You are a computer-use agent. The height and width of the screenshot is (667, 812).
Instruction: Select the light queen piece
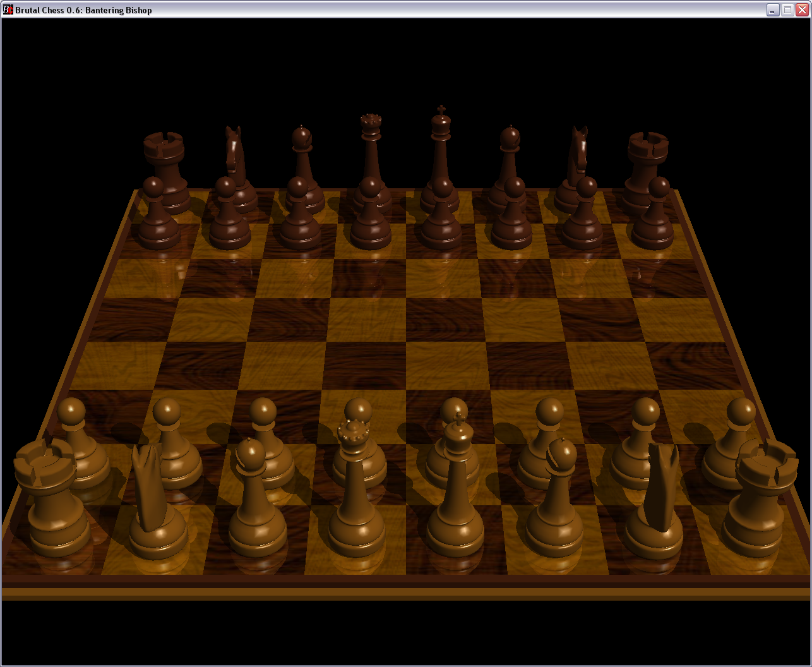(356, 499)
